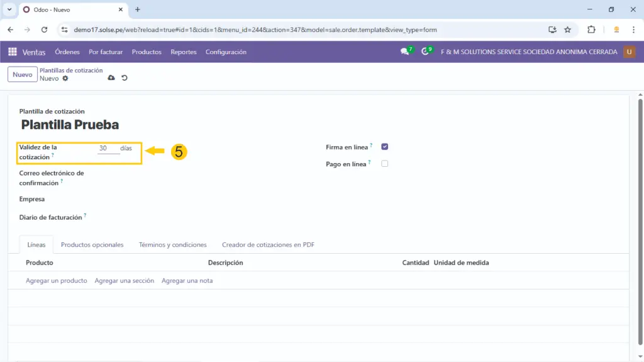Switch to the Términos y condiciones tab
Viewport: 644px width, 362px height.
(172, 244)
